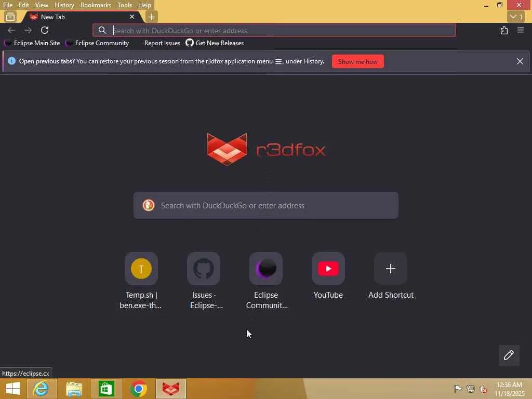The height and width of the screenshot is (399, 532).
Task: Open Action Center flag in tray
Action: tap(457, 389)
